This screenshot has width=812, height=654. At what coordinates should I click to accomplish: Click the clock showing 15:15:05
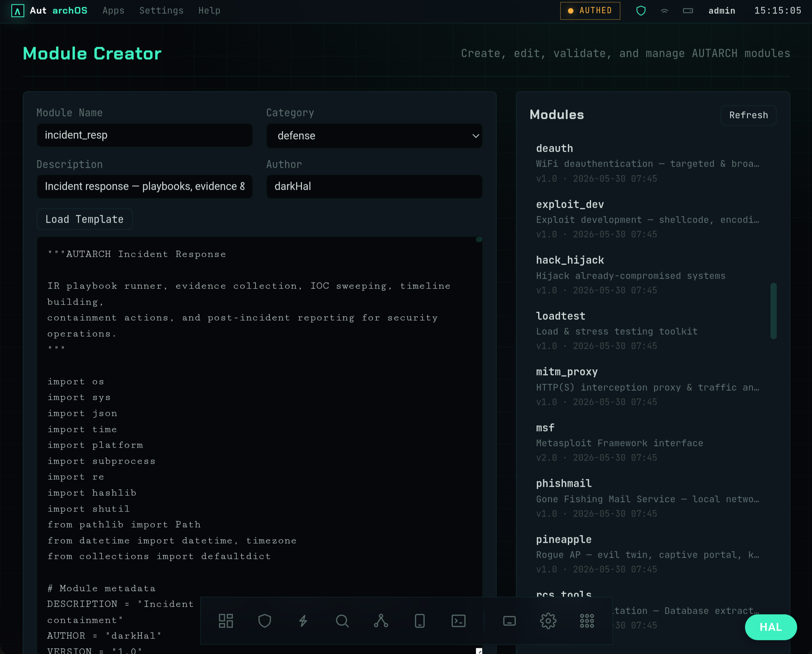pyautogui.click(x=778, y=11)
